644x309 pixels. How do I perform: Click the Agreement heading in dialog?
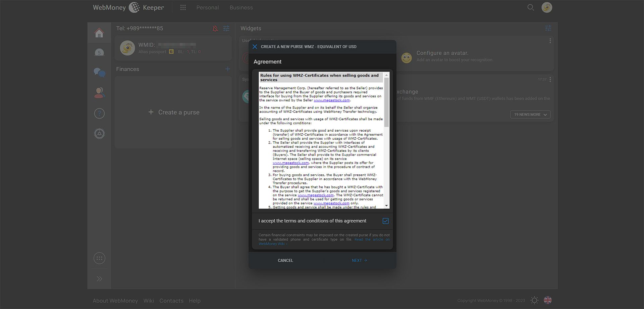pyautogui.click(x=267, y=62)
